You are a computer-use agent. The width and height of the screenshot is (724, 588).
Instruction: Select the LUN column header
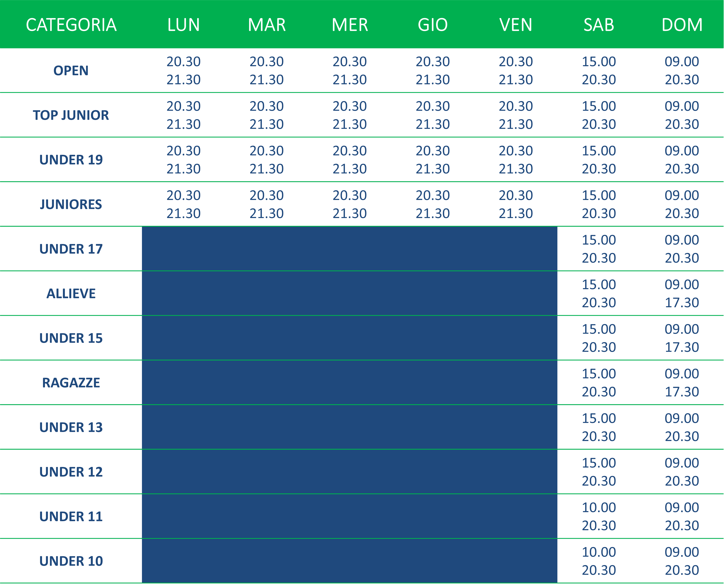tap(184, 25)
